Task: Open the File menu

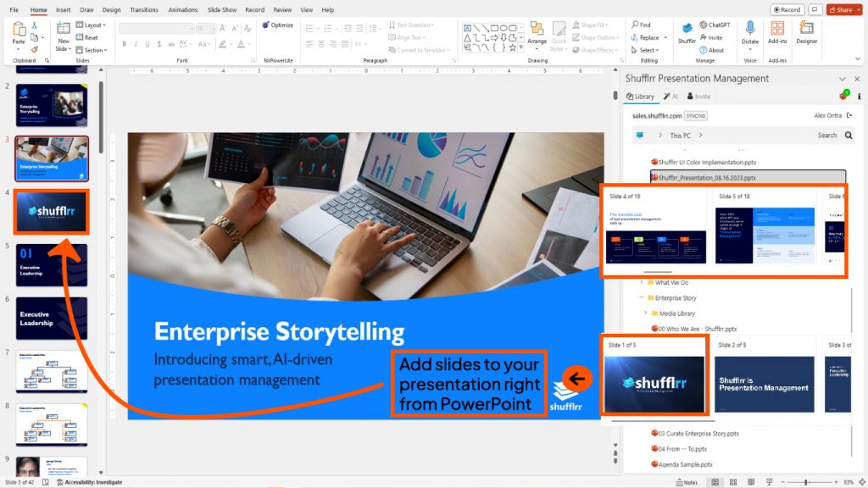Action: [14, 9]
